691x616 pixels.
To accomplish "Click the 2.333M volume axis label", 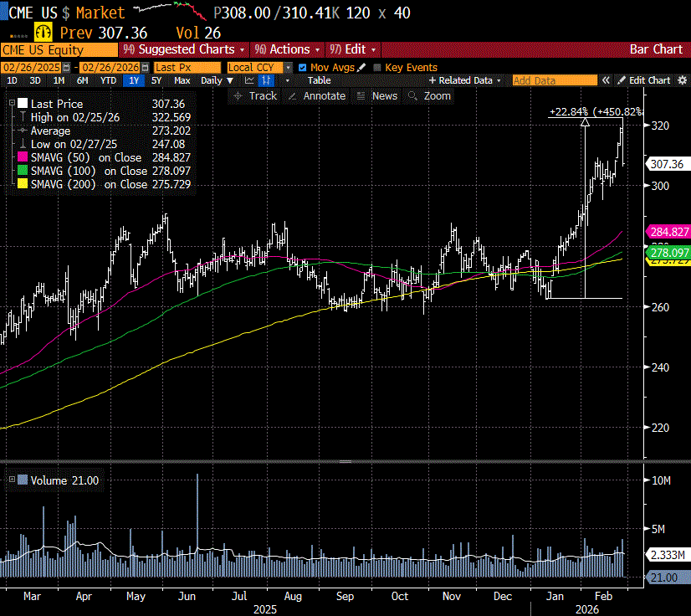I will (x=668, y=555).
